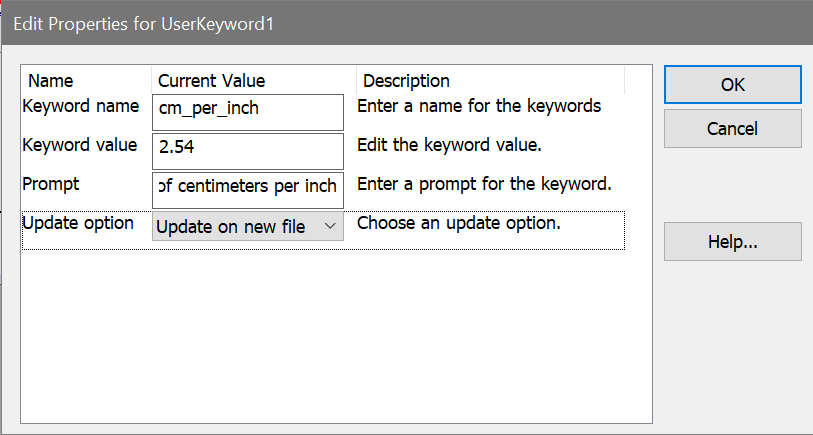
Task: Open the Help... button
Action: (x=732, y=241)
